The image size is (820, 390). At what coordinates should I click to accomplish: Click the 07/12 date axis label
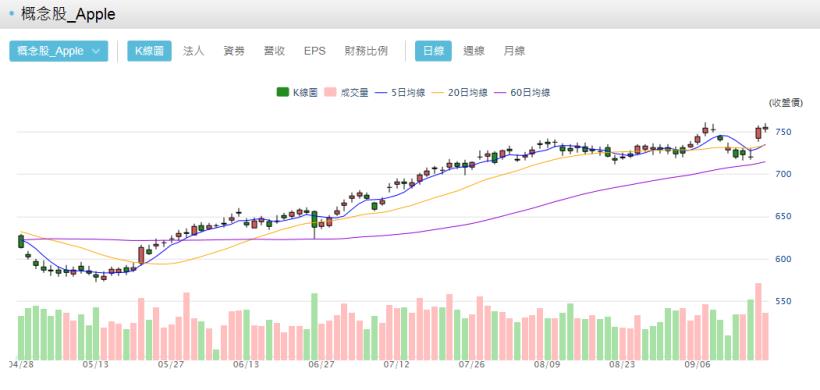point(396,364)
